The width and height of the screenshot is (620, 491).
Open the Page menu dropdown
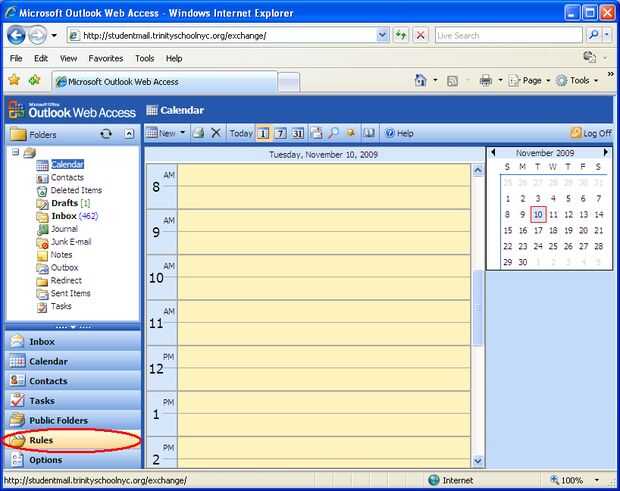529,81
